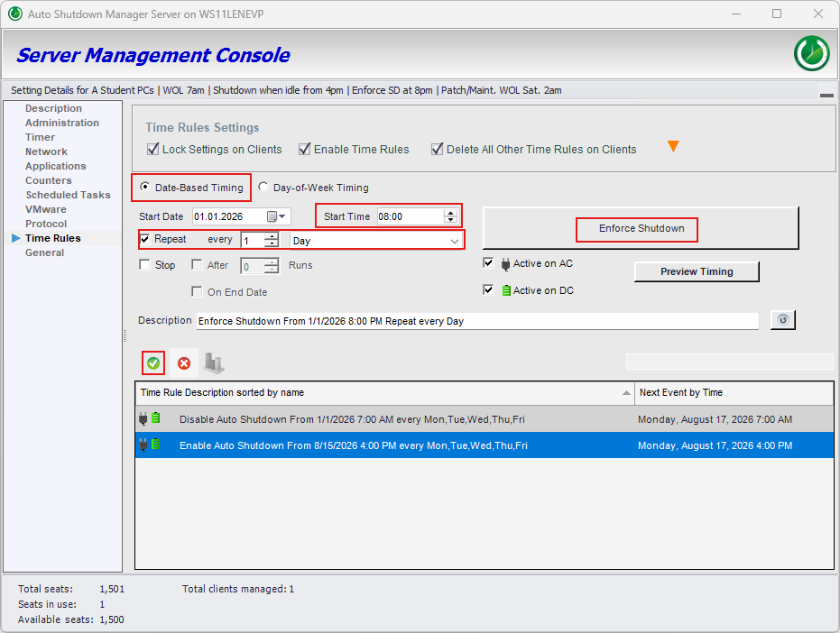Screen dimensions: 840x633
Task: Select the Disable Auto Shutdown rule row
Action: click(x=485, y=418)
